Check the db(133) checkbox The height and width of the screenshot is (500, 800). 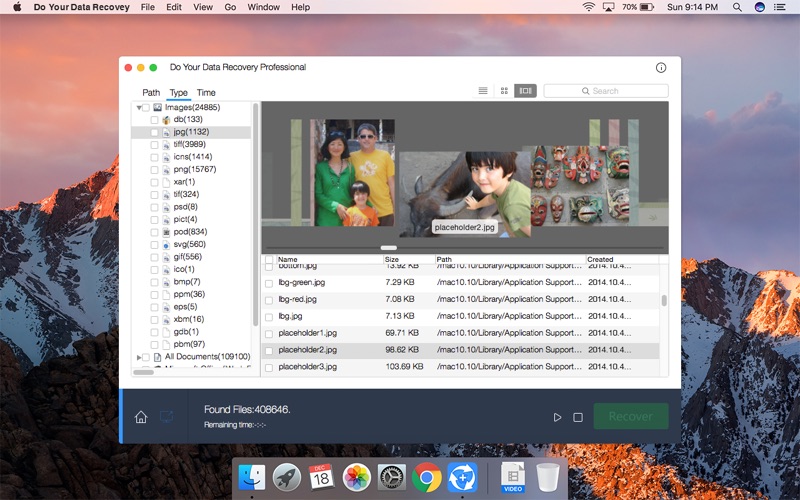(154, 120)
